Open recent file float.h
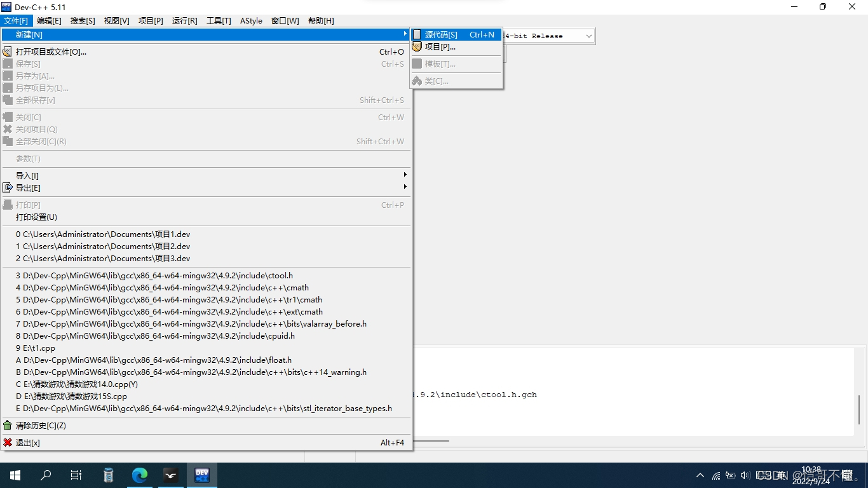868x488 pixels. [207, 360]
